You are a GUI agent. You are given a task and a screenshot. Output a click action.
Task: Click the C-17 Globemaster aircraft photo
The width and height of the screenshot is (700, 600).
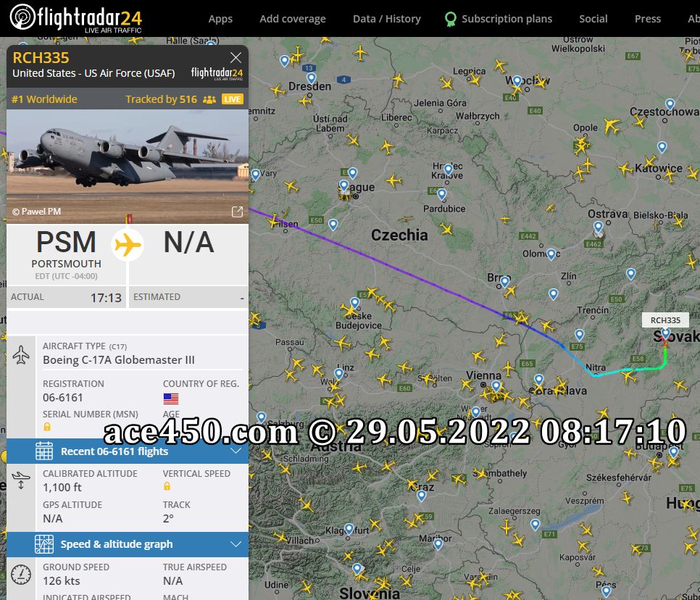pyautogui.click(x=128, y=166)
